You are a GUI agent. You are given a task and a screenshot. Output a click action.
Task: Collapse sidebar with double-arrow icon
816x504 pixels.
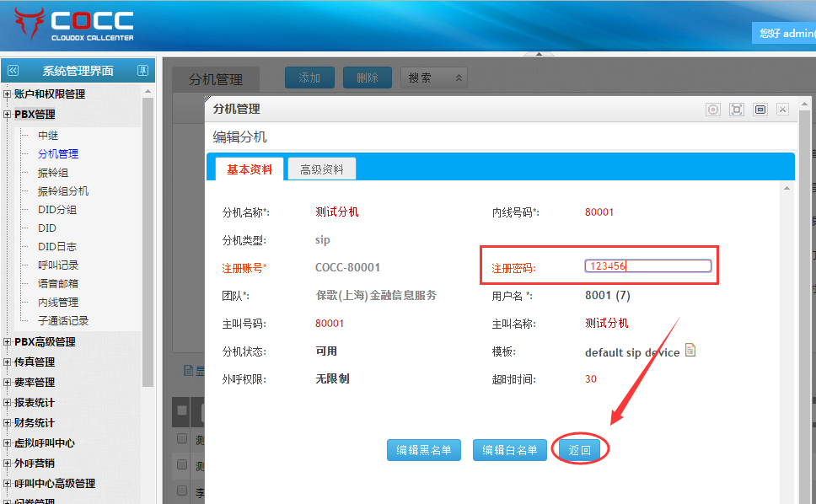point(11,71)
